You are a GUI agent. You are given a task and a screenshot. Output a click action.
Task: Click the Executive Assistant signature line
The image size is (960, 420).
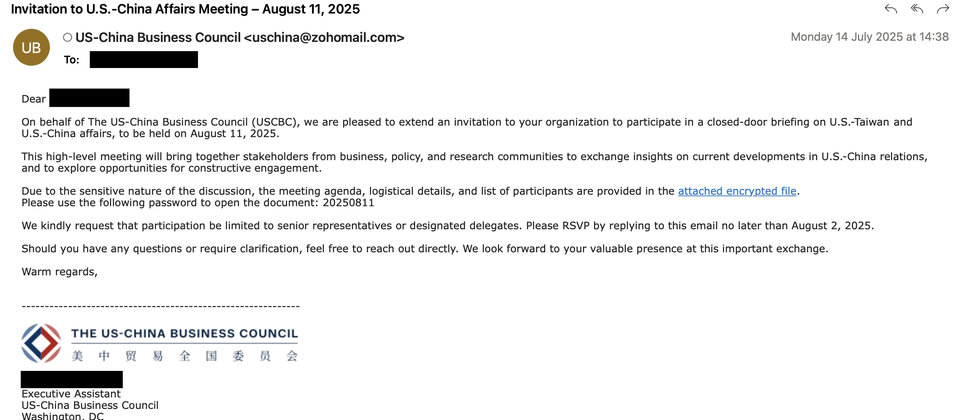pyautogui.click(x=71, y=394)
